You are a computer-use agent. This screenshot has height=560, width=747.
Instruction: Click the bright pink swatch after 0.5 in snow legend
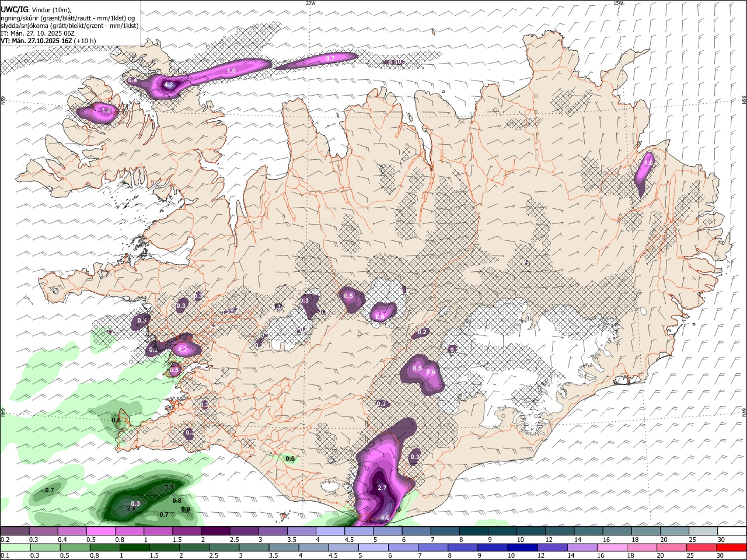point(100,531)
